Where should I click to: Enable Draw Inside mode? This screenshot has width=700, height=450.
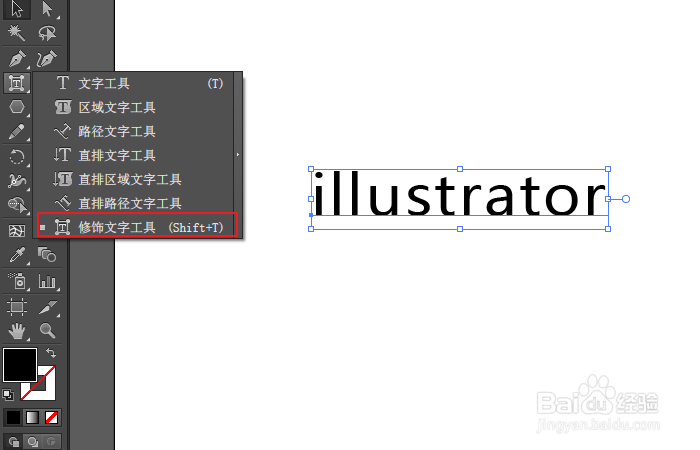(x=51, y=442)
